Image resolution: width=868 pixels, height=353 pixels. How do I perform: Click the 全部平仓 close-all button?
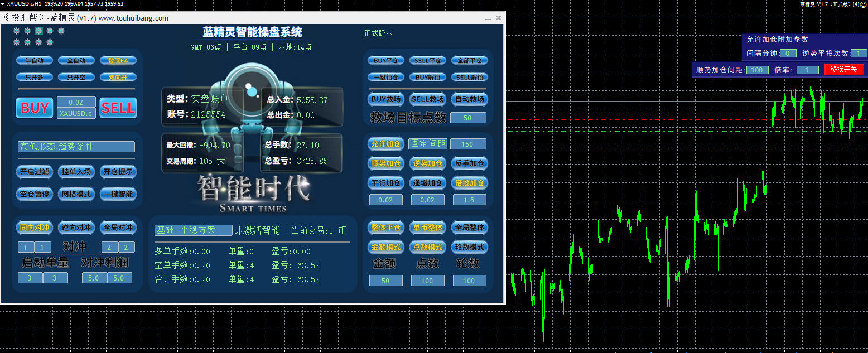click(x=469, y=60)
